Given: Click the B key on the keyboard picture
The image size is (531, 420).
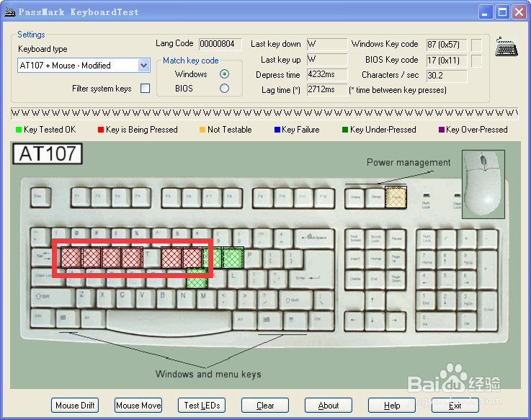Looking at the screenshot, I should (x=166, y=298).
